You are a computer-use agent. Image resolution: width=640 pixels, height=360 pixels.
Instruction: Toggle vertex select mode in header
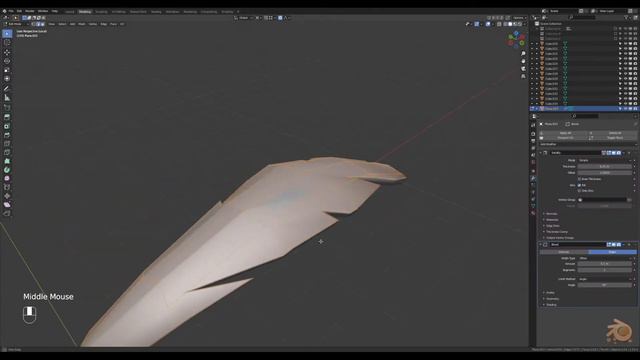34,24
